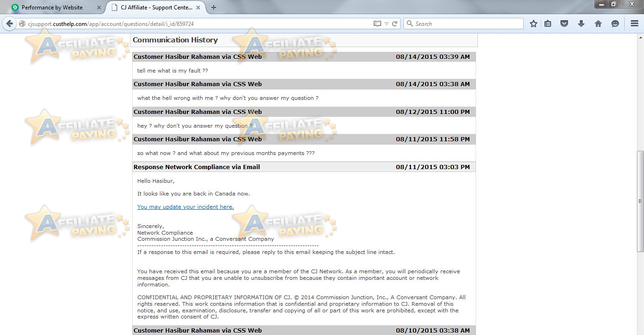Open site identity globe icon
Screen dimensions: 644x335
[22, 24]
